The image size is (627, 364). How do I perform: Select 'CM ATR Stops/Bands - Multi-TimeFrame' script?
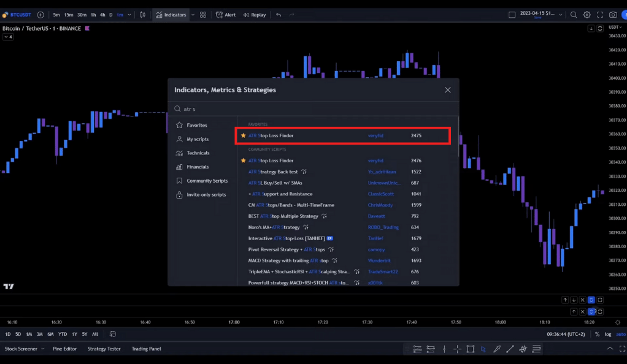(291, 205)
